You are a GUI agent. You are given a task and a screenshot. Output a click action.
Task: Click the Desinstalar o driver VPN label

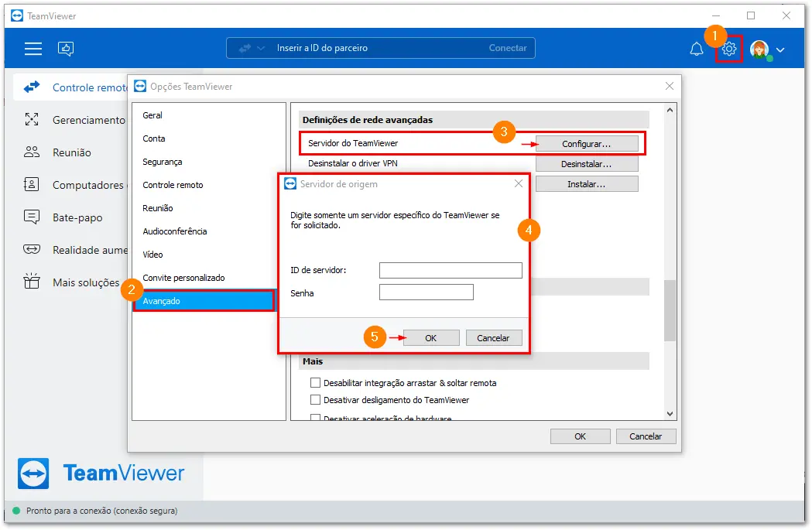pyautogui.click(x=353, y=163)
